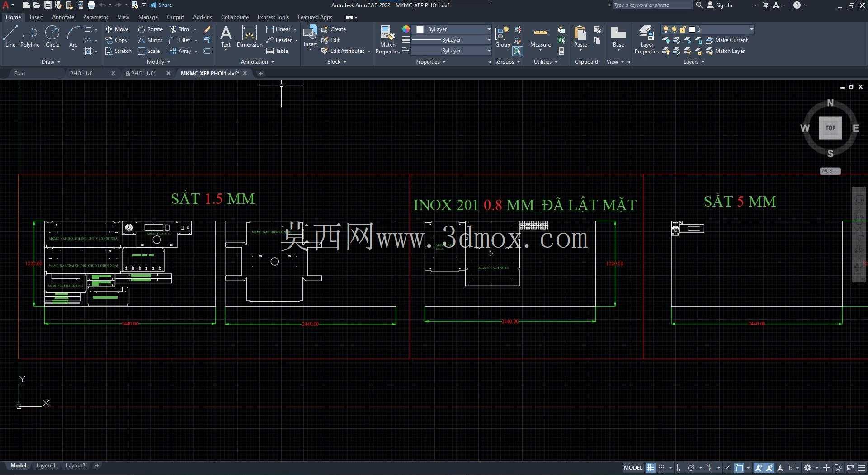Activate the Scale command

pos(149,51)
